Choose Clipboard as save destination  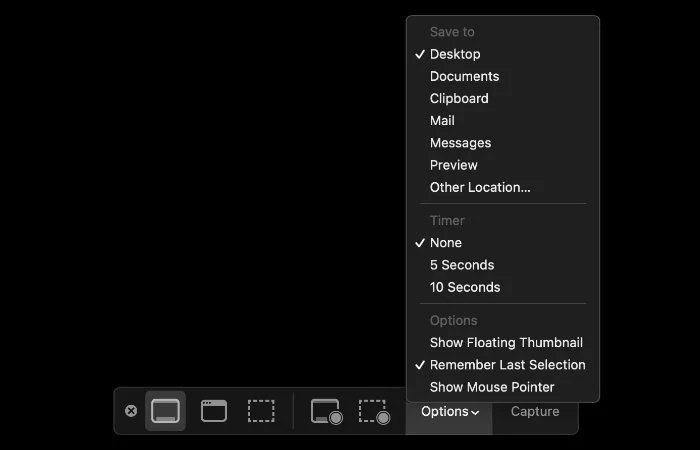point(459,98)
